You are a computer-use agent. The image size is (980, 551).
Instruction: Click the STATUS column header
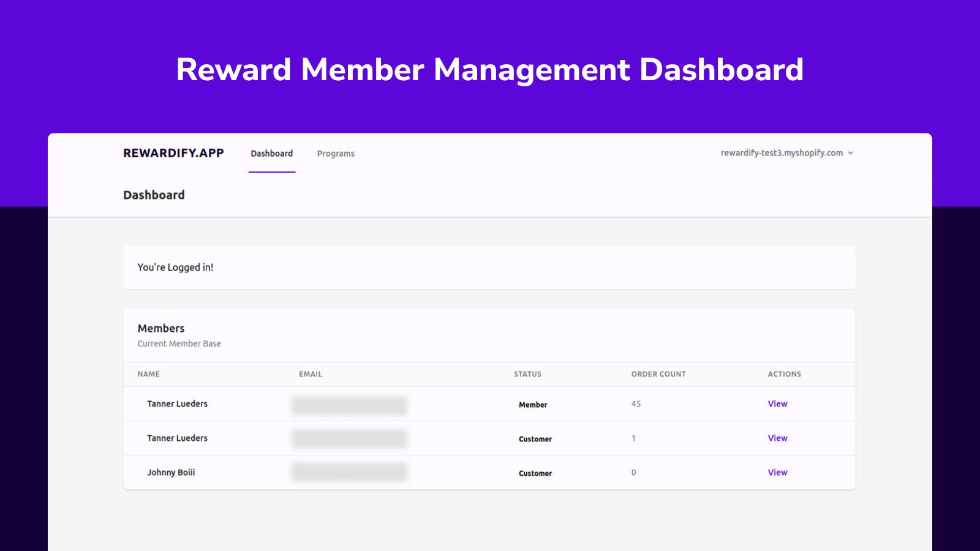(x=527, y=374)
